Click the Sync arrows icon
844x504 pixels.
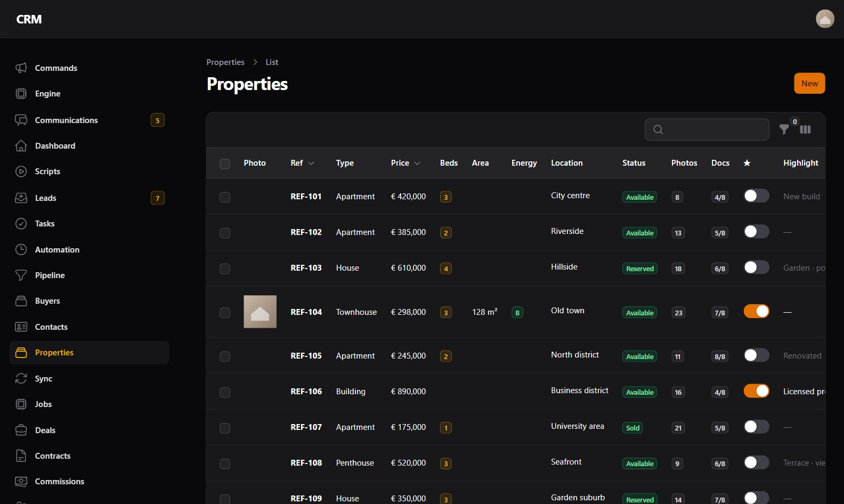[x=21, y=378]
